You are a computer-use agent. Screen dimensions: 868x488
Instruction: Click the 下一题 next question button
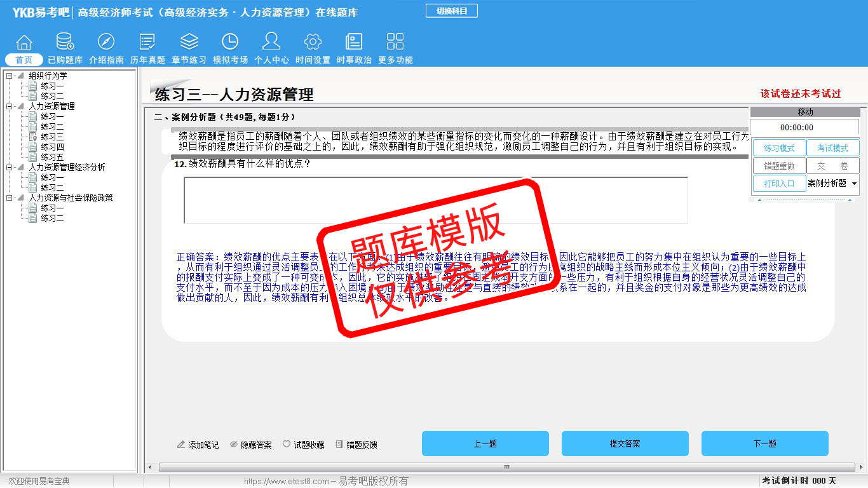(x=764, y=444)
